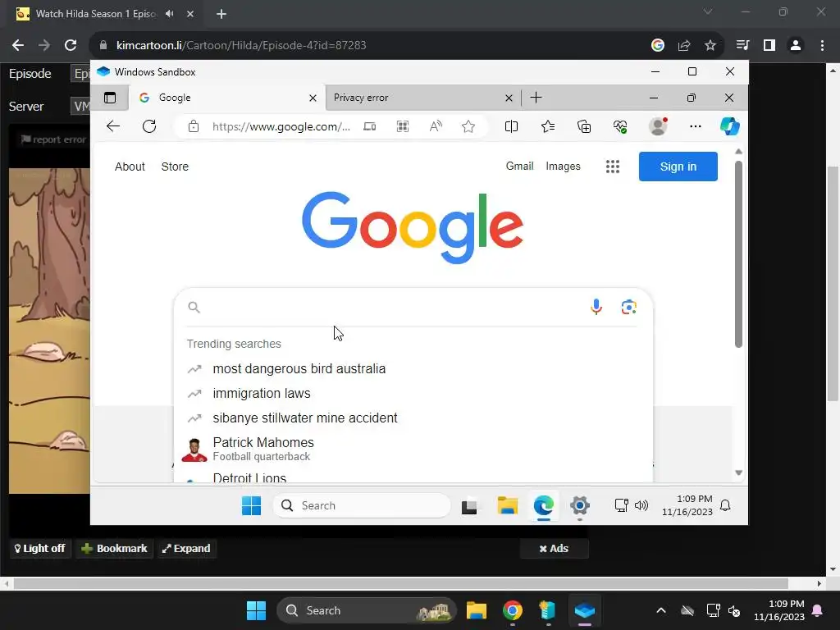Click the Bookmark button below the video
840x630 pixels.
[x=114, y=549]
